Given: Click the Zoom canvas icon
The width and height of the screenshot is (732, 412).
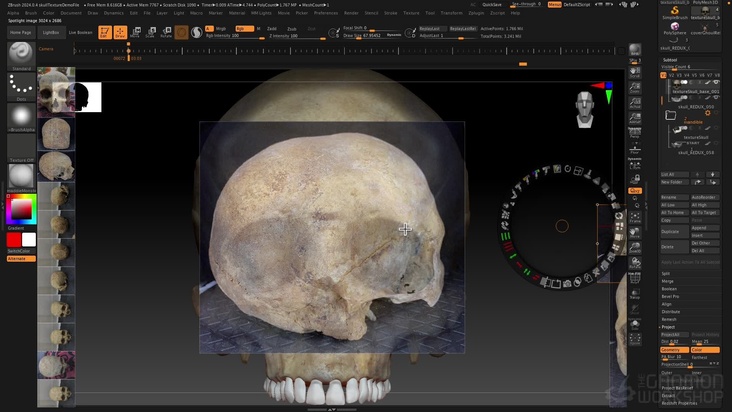Looking at the screenshot, I should 635,87.
